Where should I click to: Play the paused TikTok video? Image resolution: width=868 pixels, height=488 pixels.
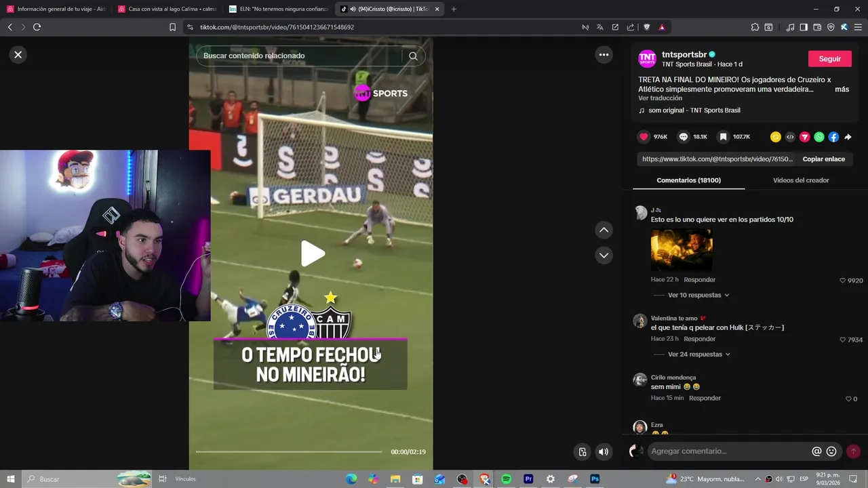(313, 253)
